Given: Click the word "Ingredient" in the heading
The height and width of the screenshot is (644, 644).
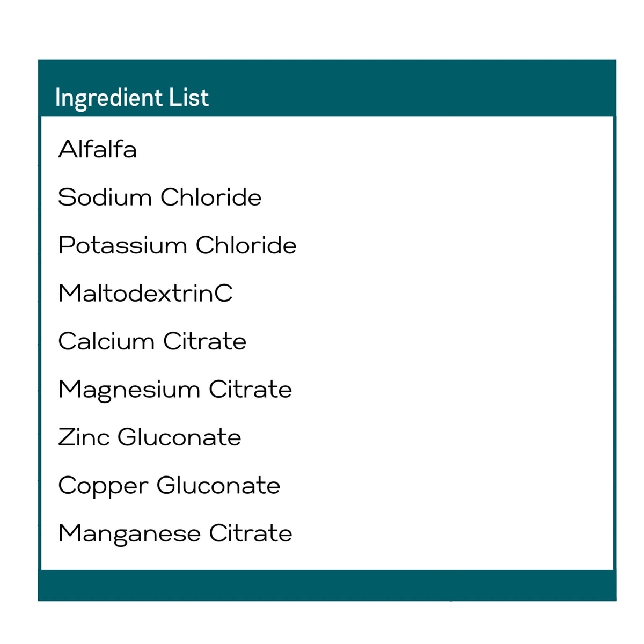Looking at the screenshot, I should pos(108,98).
